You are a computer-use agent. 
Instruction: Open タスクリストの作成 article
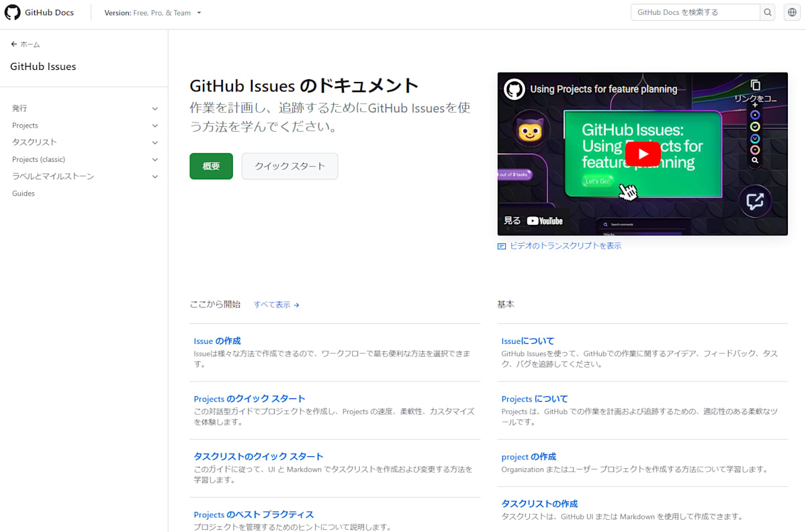click(x=539, y=504)
